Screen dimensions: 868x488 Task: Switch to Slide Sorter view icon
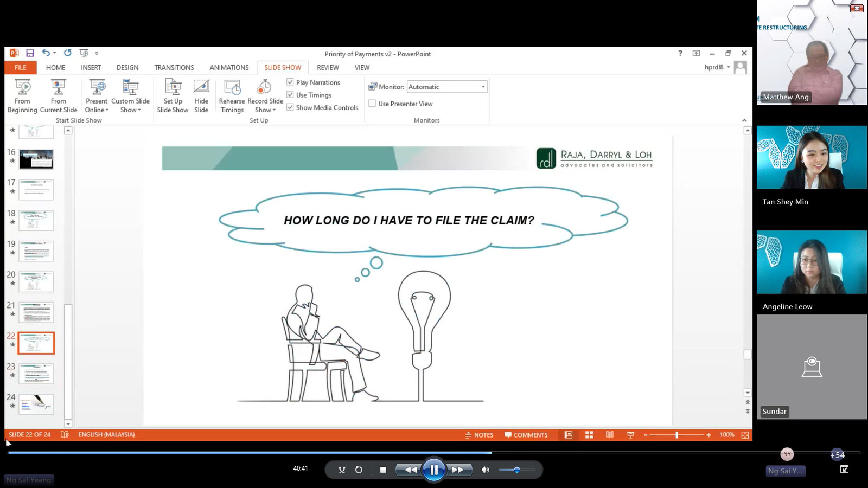[589, 435]
